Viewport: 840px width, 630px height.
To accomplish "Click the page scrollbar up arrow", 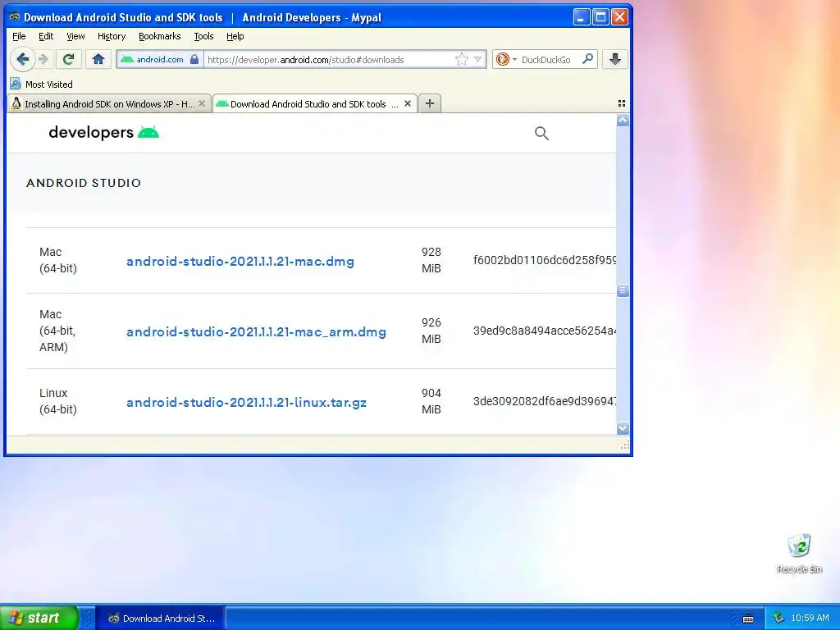I will 623,121.
